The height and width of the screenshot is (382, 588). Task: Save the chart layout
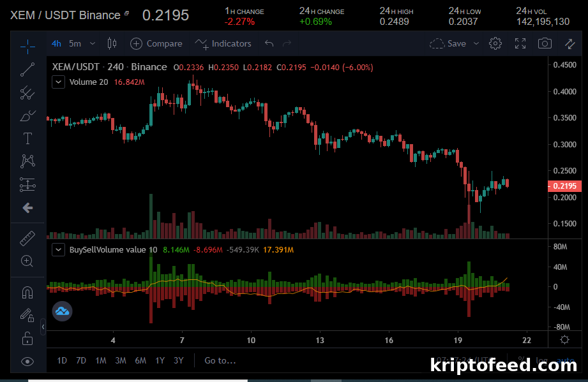click(448, 44)
